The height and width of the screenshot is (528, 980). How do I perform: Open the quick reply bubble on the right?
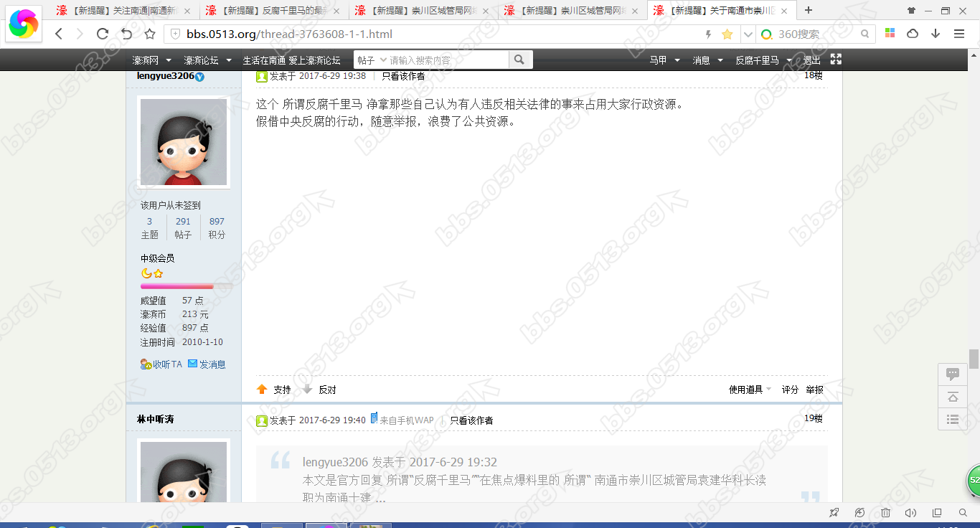coord(953,374)
